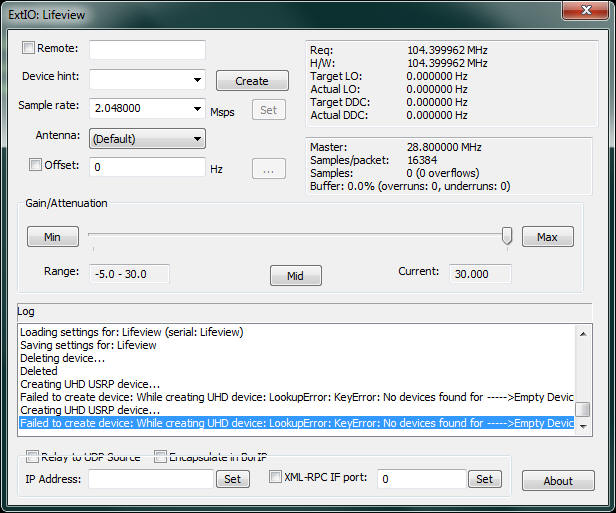This screenshot has width=616, height=513.
Task: Click the Master clock value 28.800000 MHz
Action: point(444,147)
